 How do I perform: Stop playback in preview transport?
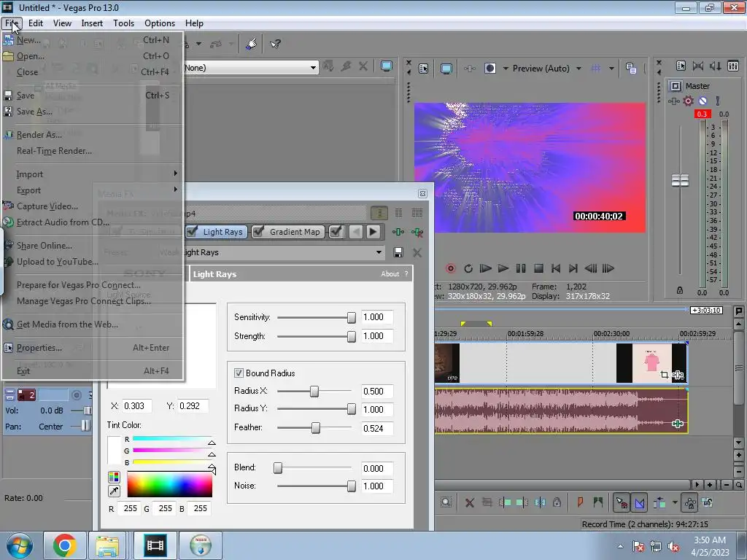538,268
